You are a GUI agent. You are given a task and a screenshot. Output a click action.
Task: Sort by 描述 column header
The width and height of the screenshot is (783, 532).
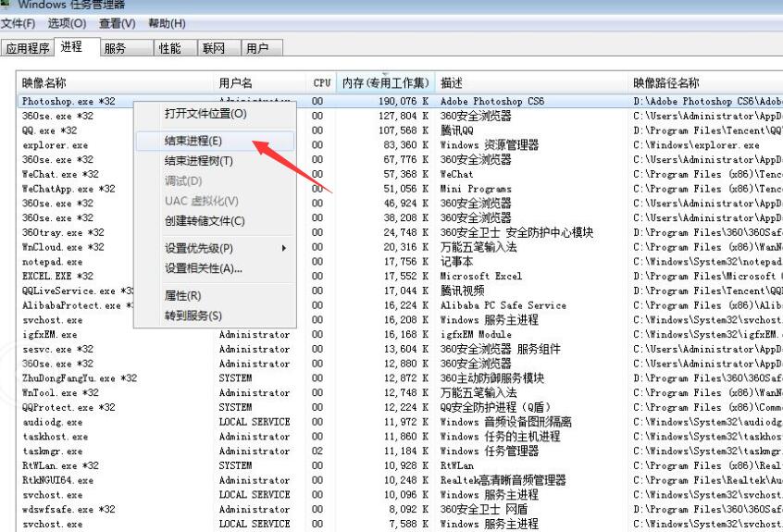coord(532,83)
